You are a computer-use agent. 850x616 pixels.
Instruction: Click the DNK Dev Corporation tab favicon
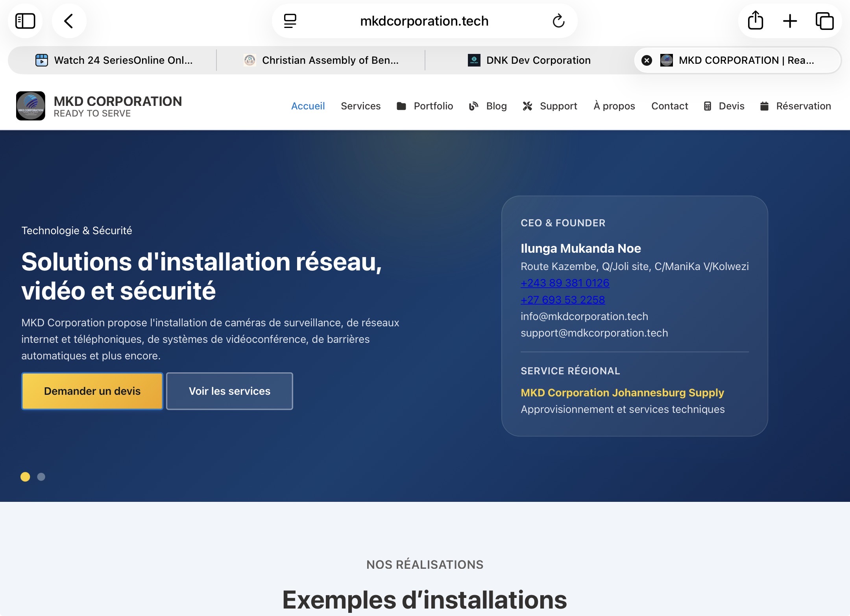click(x=474, y=60)
